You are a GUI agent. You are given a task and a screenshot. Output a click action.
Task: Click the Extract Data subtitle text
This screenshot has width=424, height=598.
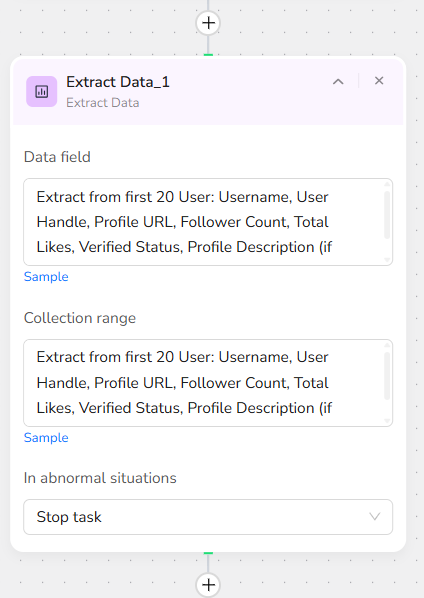pos(103,103)
